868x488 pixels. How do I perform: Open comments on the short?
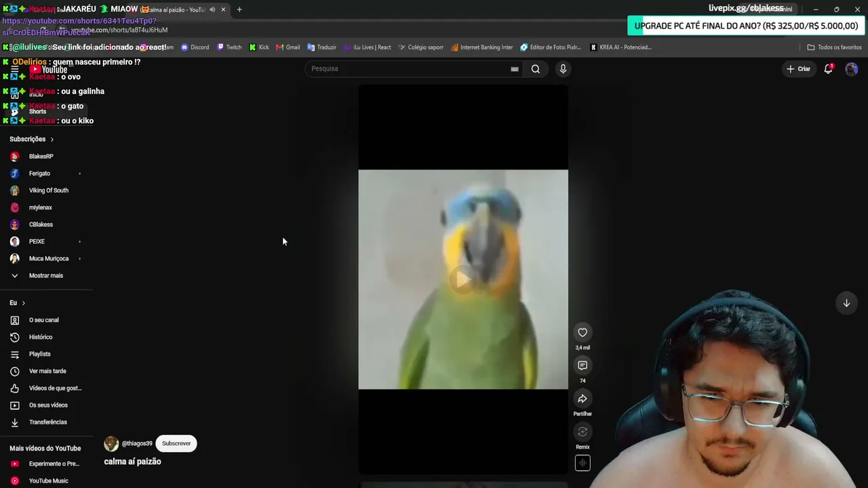583,365
